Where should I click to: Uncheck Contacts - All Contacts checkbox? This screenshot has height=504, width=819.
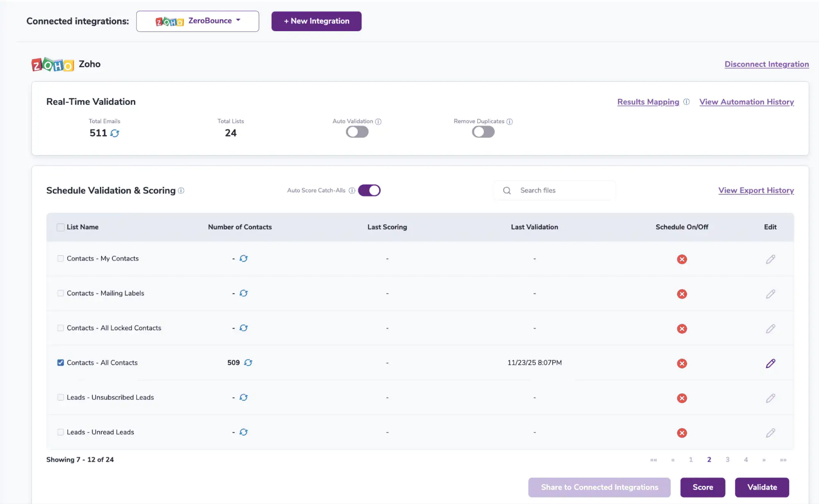pos(61,363)
